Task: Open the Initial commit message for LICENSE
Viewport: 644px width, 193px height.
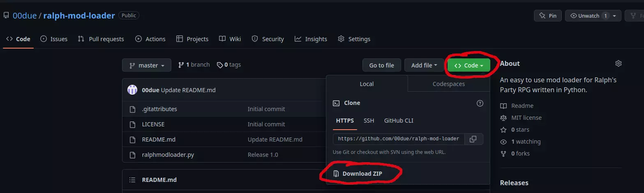Action: 266,124
